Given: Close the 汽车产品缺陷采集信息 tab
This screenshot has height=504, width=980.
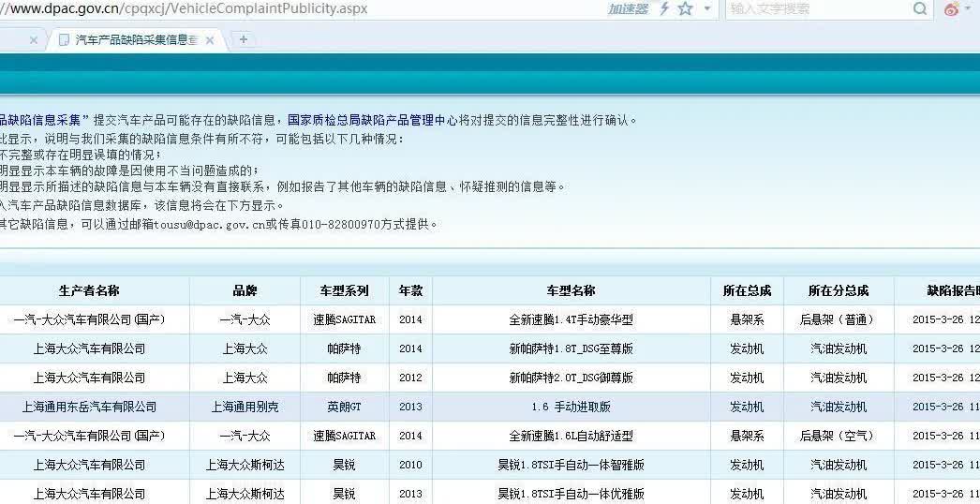Looking at the screenshot, I should click(x=210, y=40).
